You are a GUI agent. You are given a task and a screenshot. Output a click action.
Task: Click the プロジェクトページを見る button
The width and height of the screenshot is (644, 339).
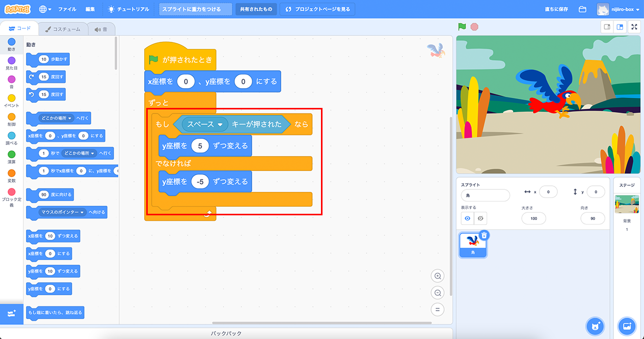[317, 9]
